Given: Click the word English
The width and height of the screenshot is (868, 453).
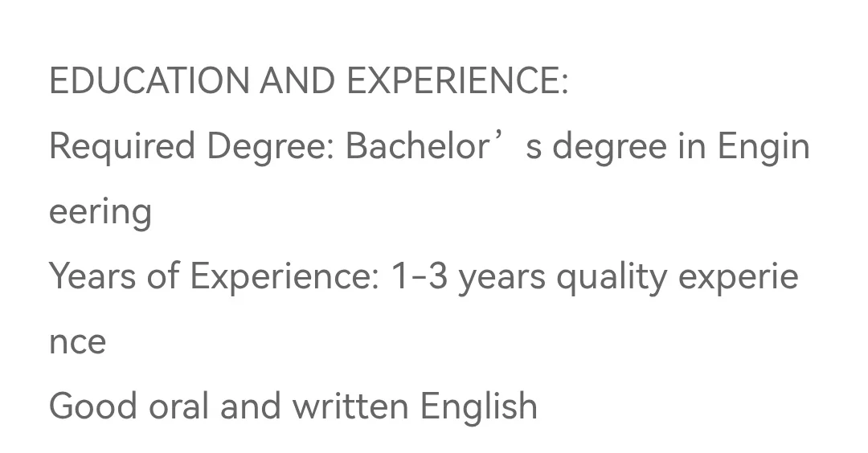Looking at the screenshot, I should (x=479, y=406).
